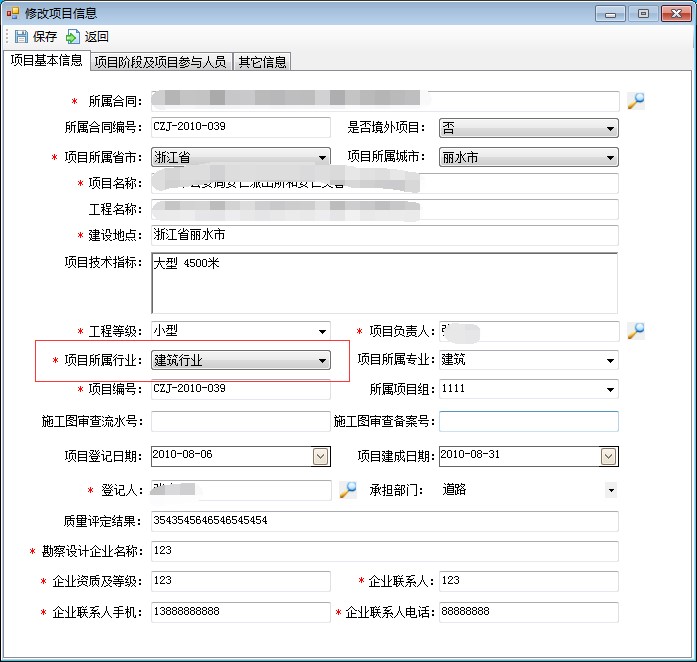Switch to 项目阶段及项目参与人员 tab
The image size is (697, 662).
click(x=160, y=62)
